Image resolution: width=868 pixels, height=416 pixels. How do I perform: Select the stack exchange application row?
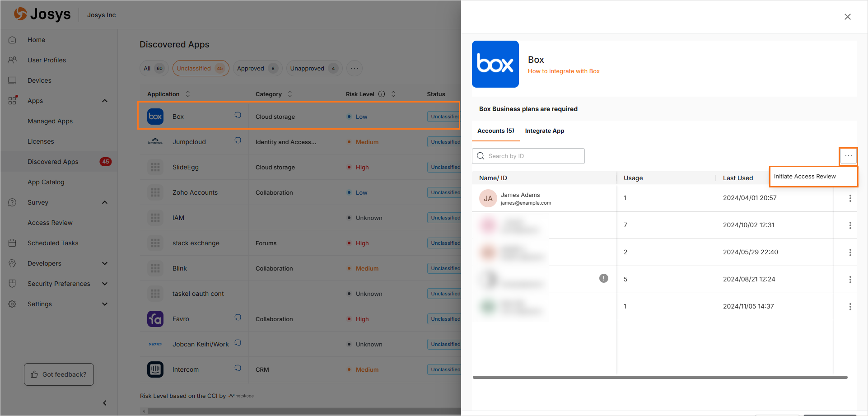(x=300, y=243)
